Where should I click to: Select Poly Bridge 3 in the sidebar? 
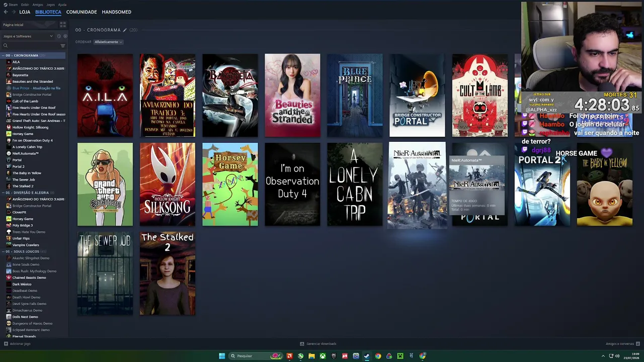[23, 225]
